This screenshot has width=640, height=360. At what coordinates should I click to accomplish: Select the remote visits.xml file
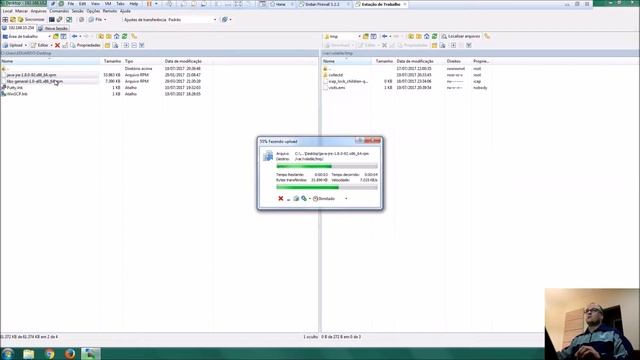point(337,88)
